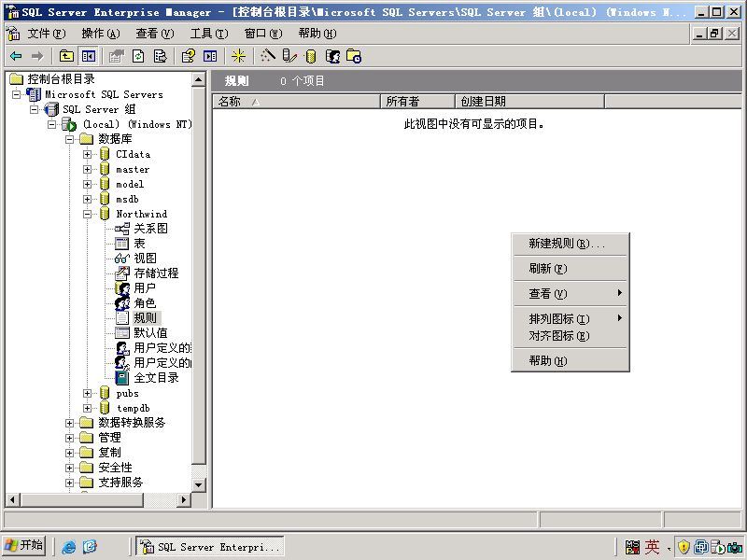Screen dimensions: 747x560
Task: Click the New (yellow star) toolbar icon
Action: pos(238,56)
